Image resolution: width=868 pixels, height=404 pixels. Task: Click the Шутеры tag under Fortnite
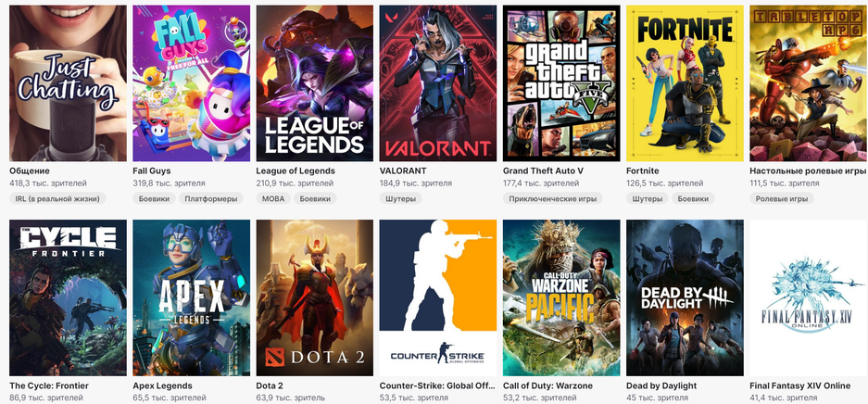tap(648, 198)
